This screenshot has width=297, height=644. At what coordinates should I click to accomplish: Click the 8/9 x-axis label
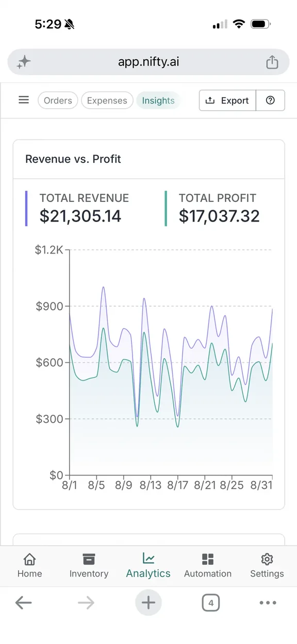(124, 485)
